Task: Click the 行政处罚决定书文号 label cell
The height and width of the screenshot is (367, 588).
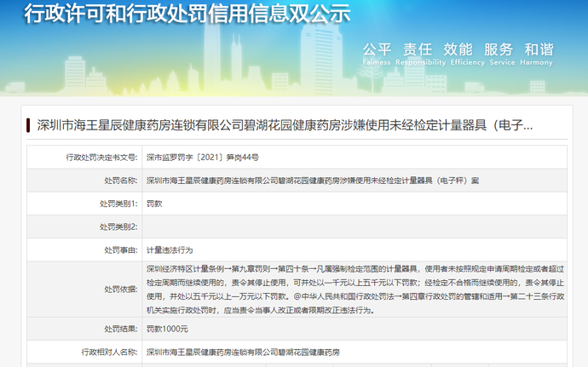Action: [84, 157]
